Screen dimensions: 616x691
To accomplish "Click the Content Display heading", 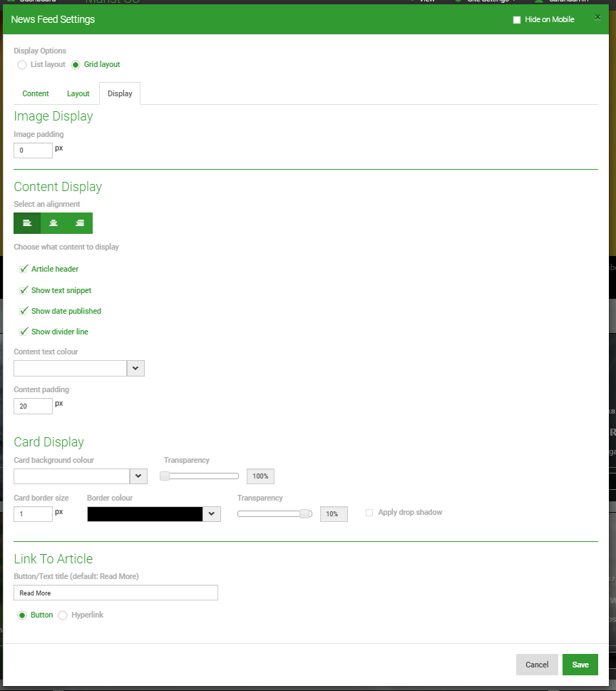I will pyautogui.click(x=58, y=187).
